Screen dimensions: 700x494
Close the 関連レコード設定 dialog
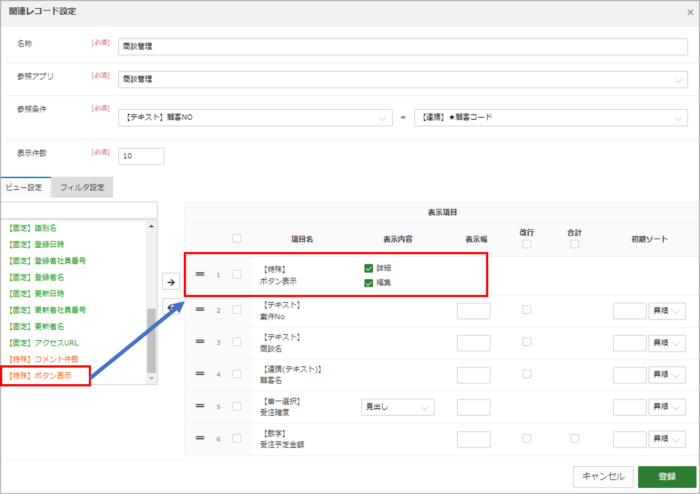point(690,12)
